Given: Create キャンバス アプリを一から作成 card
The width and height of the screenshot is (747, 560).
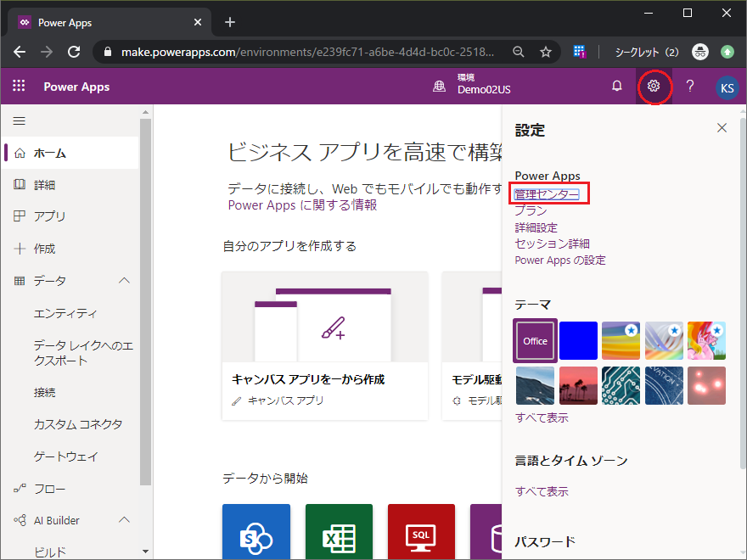Looking at the screenshot, I should (325, 346).
